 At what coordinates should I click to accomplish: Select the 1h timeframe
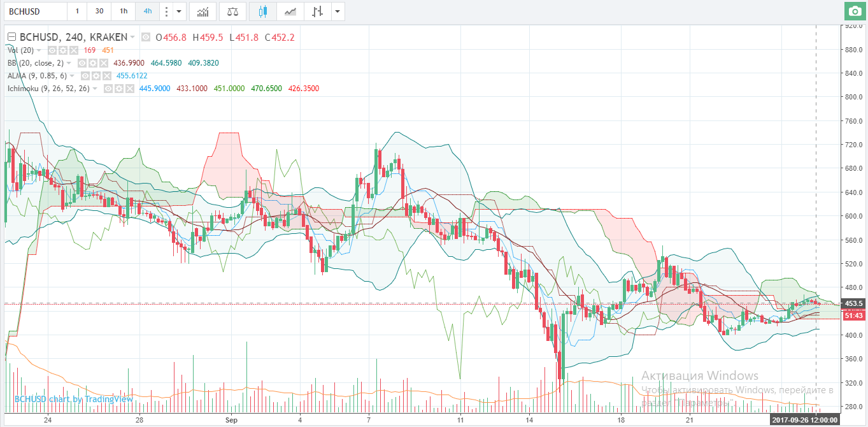point(123,11)
